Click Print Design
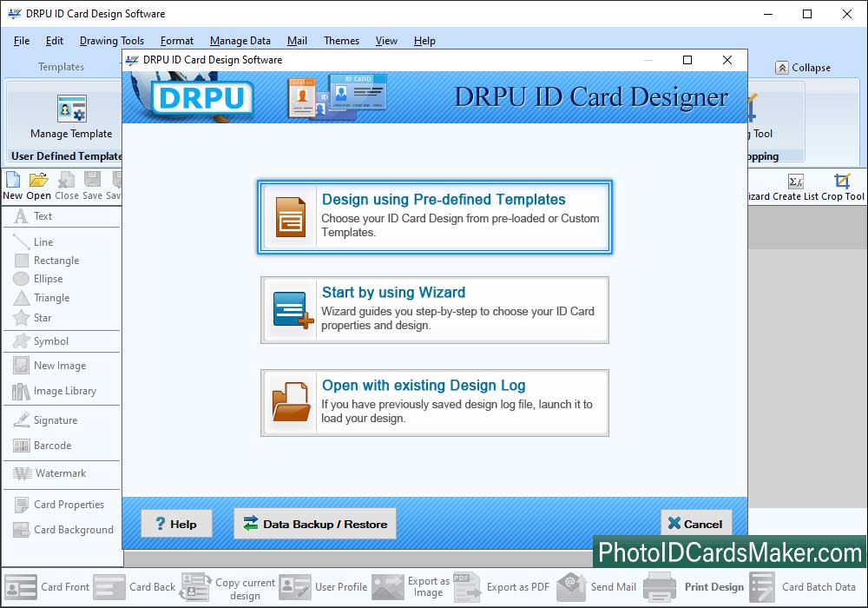 tap(694, 587)
